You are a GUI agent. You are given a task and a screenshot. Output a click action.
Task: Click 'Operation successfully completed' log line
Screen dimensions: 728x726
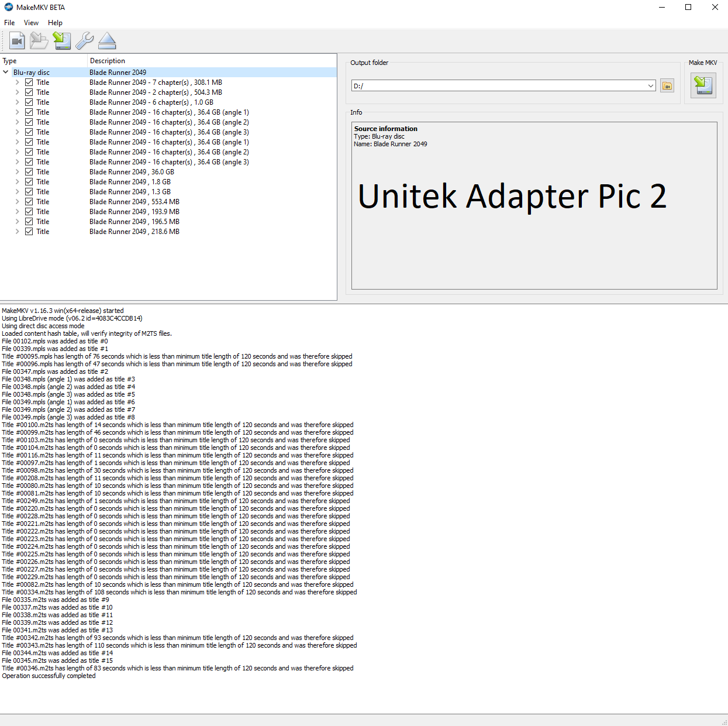coord(49,676)
